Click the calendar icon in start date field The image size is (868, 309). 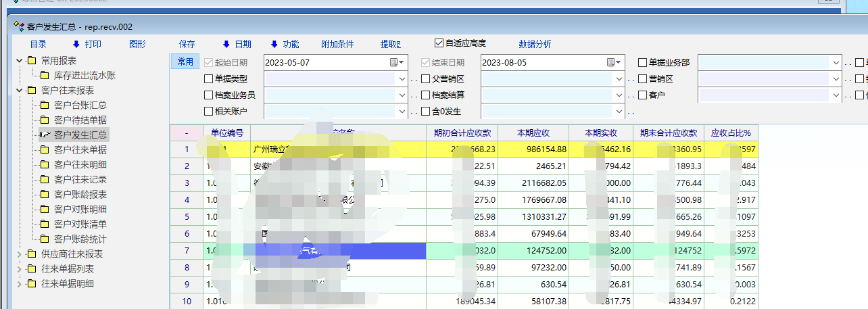click(394, 62)
